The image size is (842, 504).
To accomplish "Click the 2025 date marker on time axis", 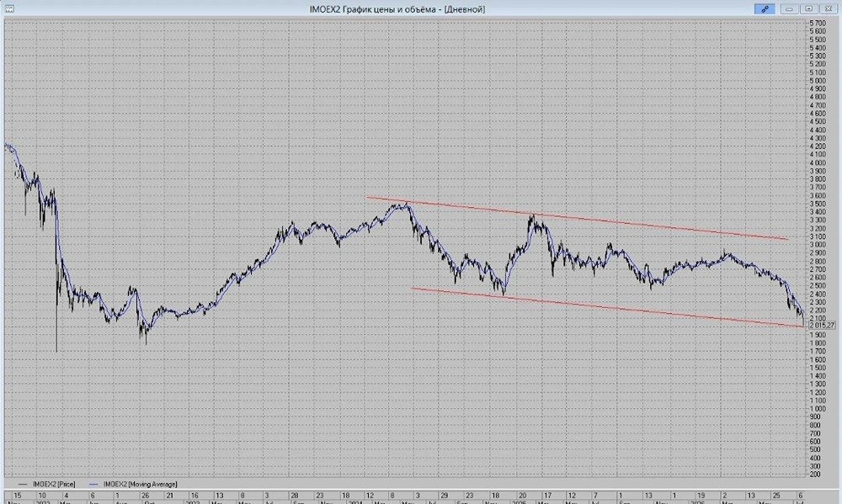I will [520, 501].
